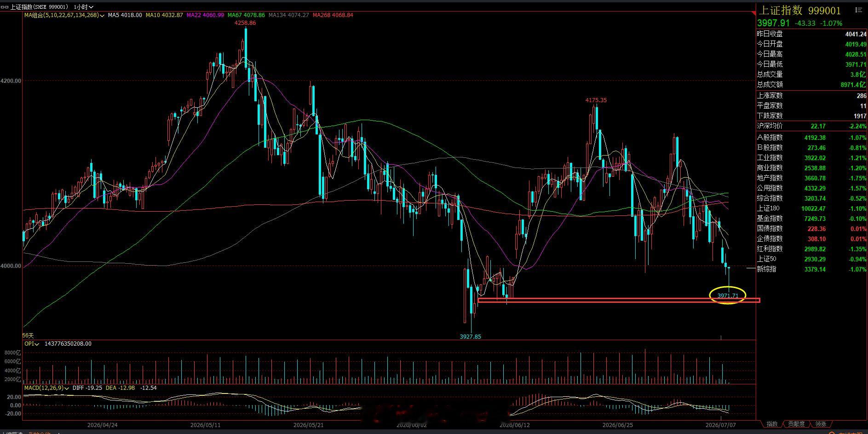
Task: Click the 2026/04/24 date marker
Action: tap(103, 425)
